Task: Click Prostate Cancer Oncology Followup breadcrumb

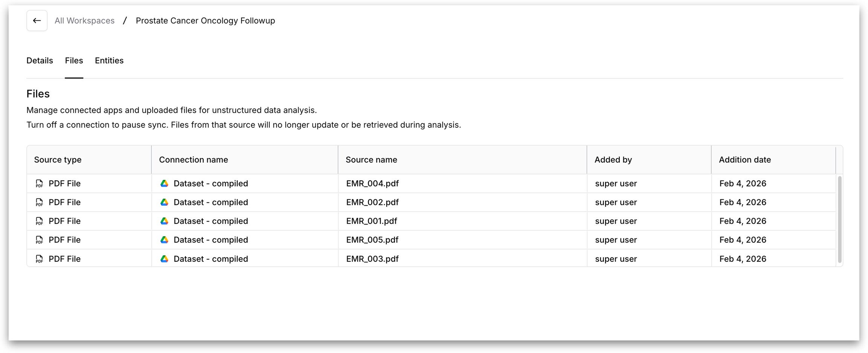Action: tap(205, 21)
